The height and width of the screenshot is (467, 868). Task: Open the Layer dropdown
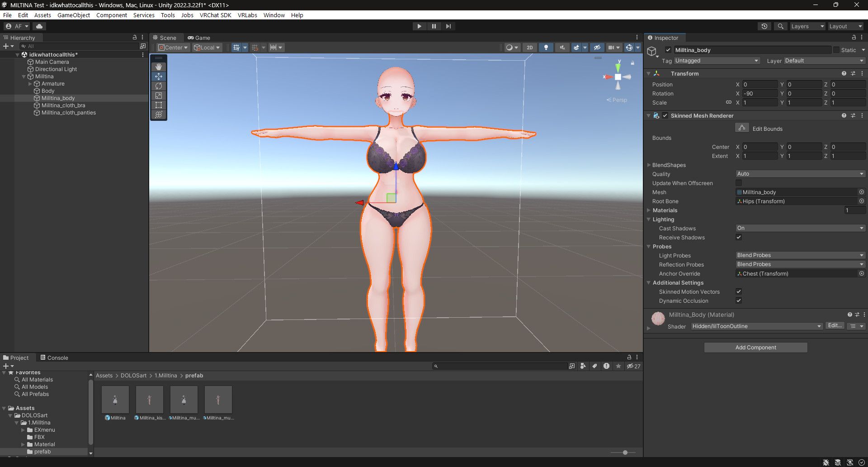824,61
